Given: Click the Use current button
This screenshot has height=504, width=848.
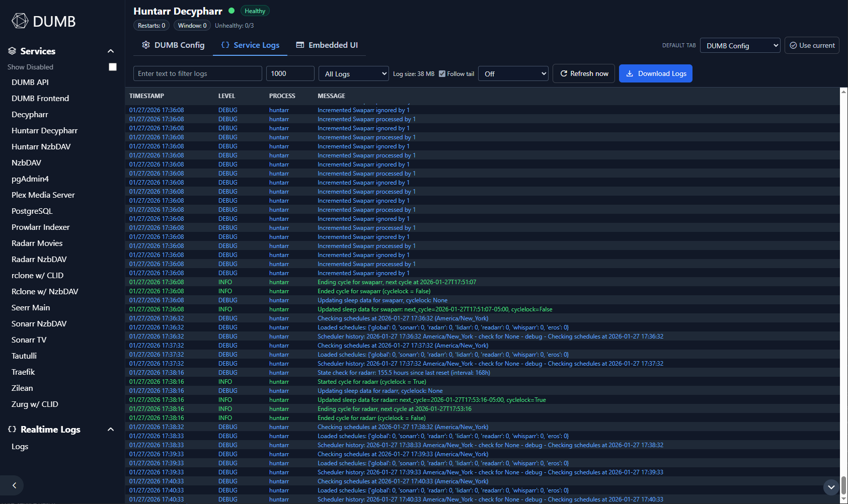Looking at the screenshot, I should (812, 45).
